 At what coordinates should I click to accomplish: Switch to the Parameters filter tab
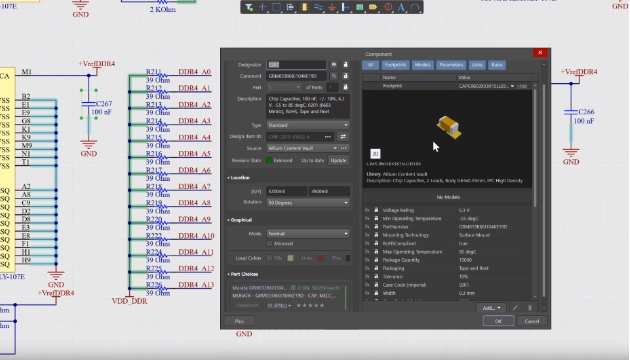click(x=451, y=65)
